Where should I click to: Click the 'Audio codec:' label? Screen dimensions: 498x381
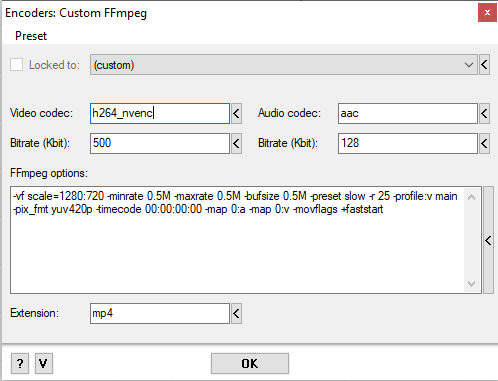click(x=289, y=113)
